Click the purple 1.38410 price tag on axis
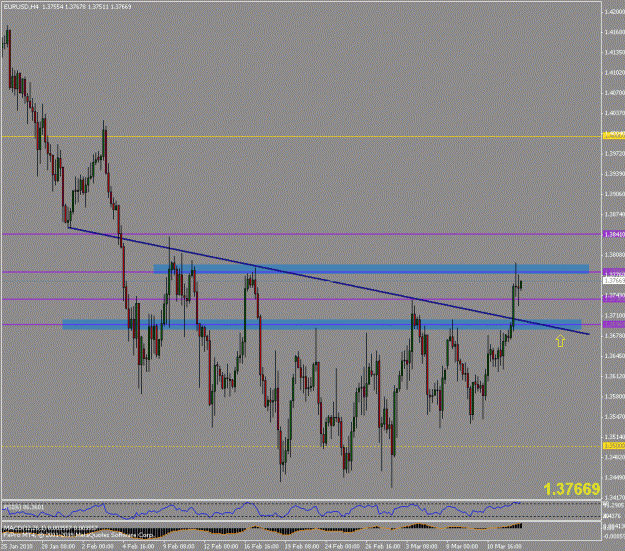 coord(614,234)
